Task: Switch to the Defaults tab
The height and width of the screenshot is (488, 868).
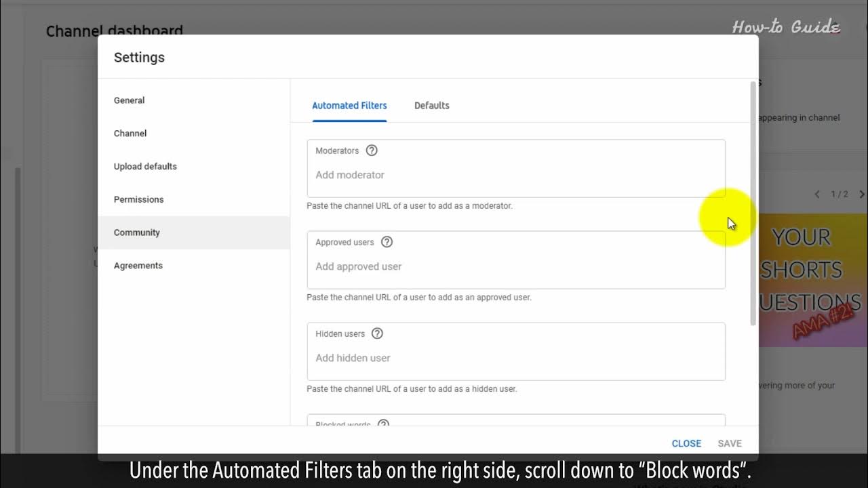Action: coord(431,106)
